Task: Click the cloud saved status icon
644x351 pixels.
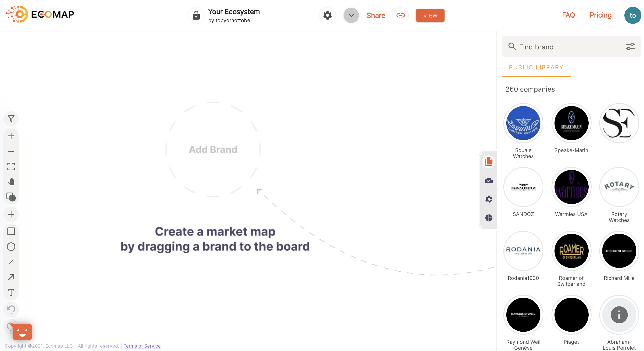Action: [x=489, y=180]
